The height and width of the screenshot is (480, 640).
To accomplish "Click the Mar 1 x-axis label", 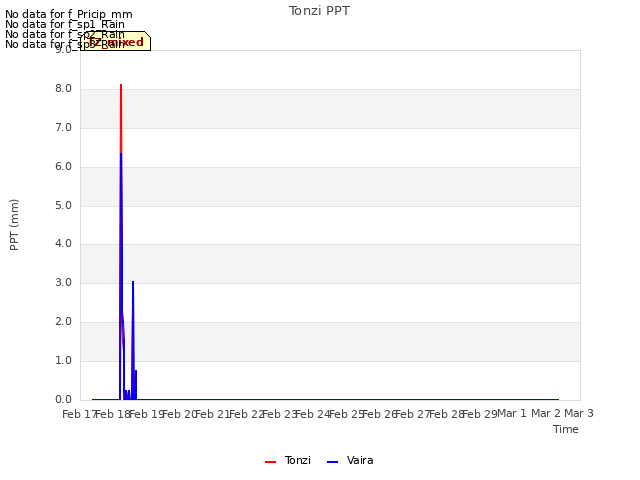I will (512, 413).
